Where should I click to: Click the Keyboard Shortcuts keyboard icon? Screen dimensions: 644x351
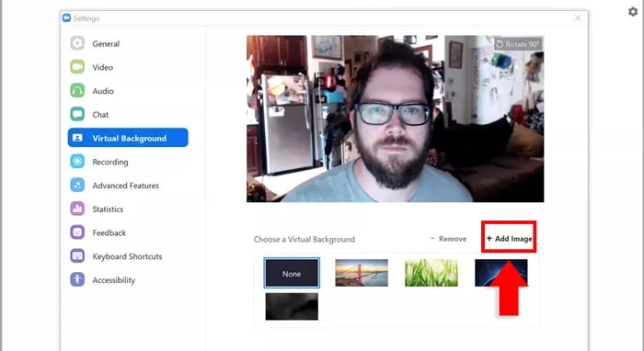pos(77,255)
